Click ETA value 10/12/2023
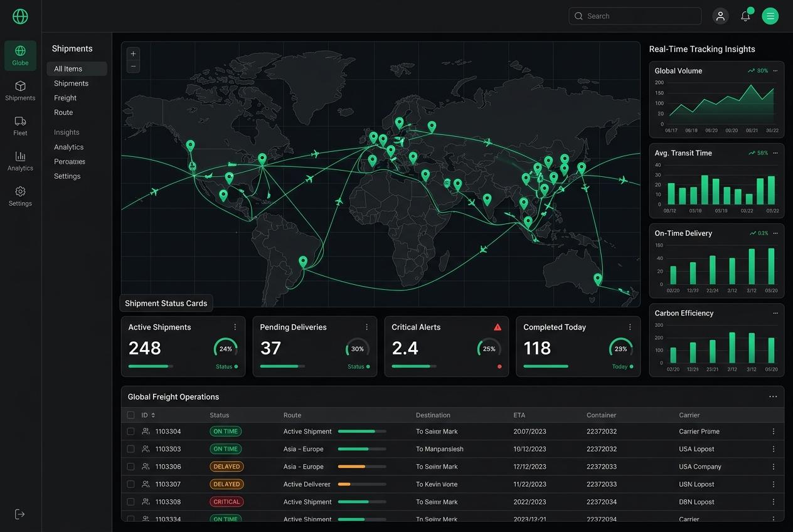Screen dimensions: 793x532 tap(530, 449)
